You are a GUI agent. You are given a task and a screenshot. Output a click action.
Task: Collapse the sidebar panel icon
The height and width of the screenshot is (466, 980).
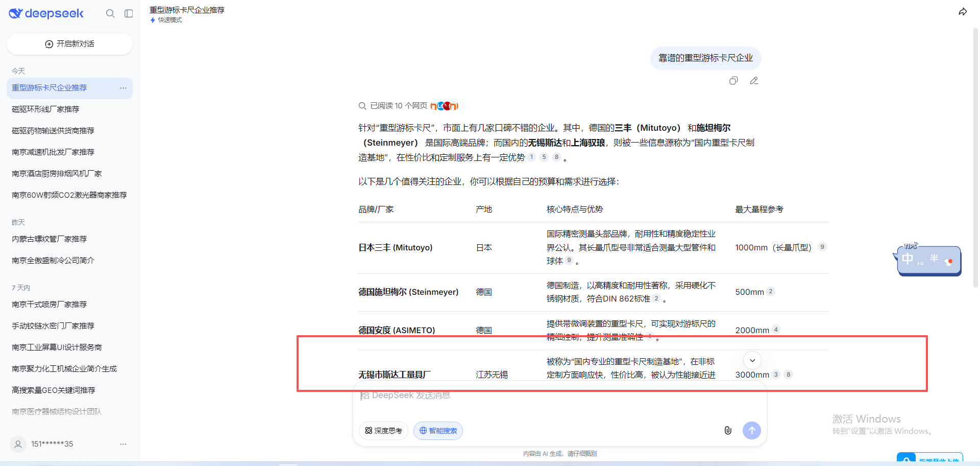coord(129,13)
